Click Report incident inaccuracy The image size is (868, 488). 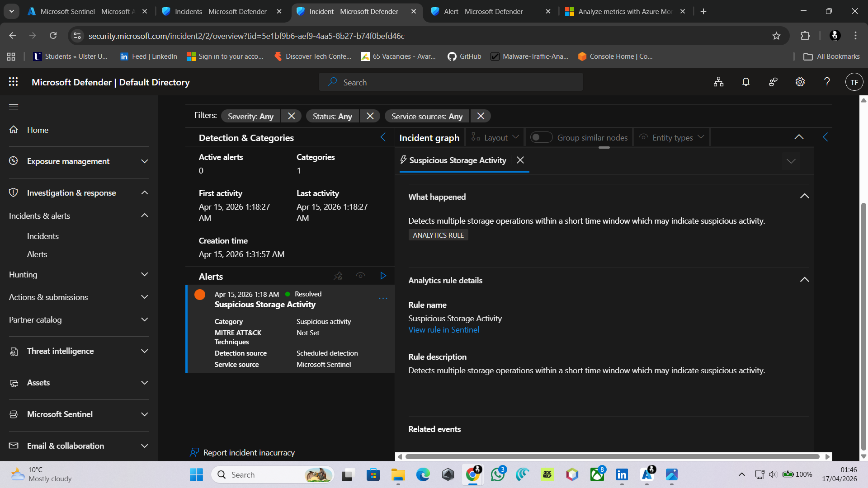point(249,452)
